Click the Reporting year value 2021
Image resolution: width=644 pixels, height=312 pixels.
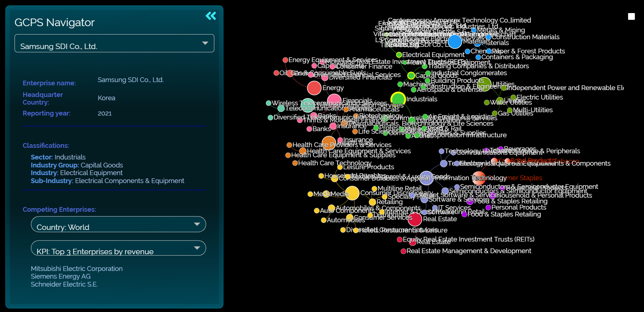[x=105, y=113]
